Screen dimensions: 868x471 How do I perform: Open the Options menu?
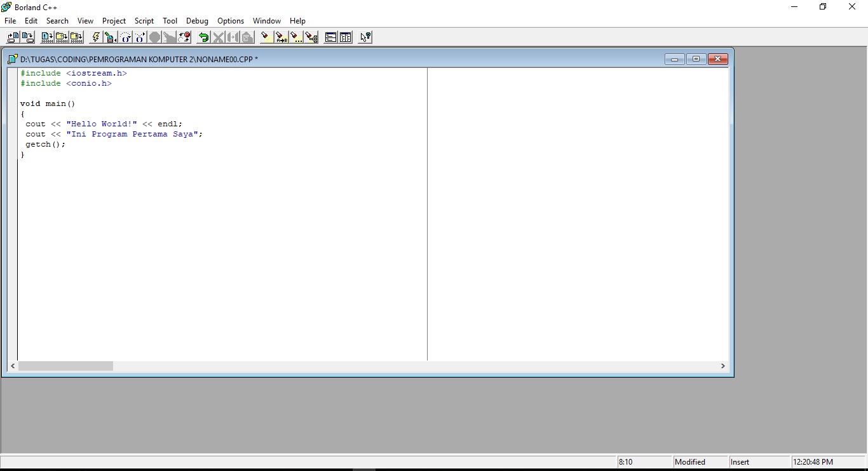230,20
